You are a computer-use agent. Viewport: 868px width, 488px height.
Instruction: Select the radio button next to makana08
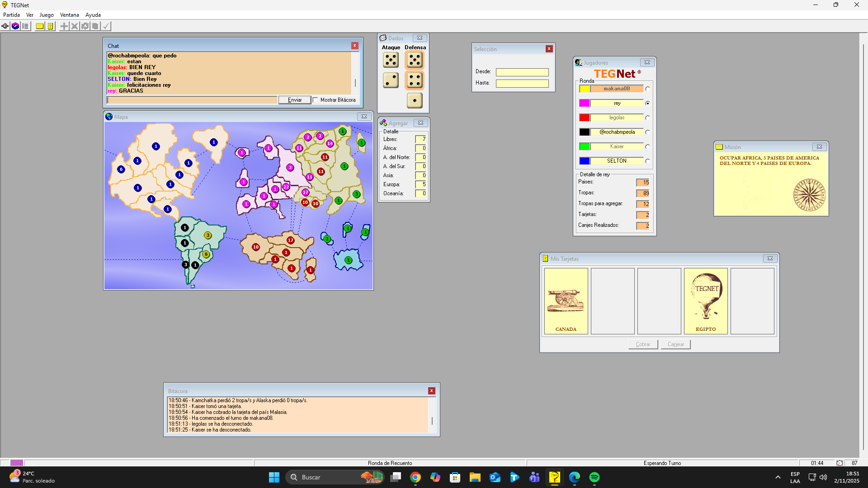coord(647,89)
